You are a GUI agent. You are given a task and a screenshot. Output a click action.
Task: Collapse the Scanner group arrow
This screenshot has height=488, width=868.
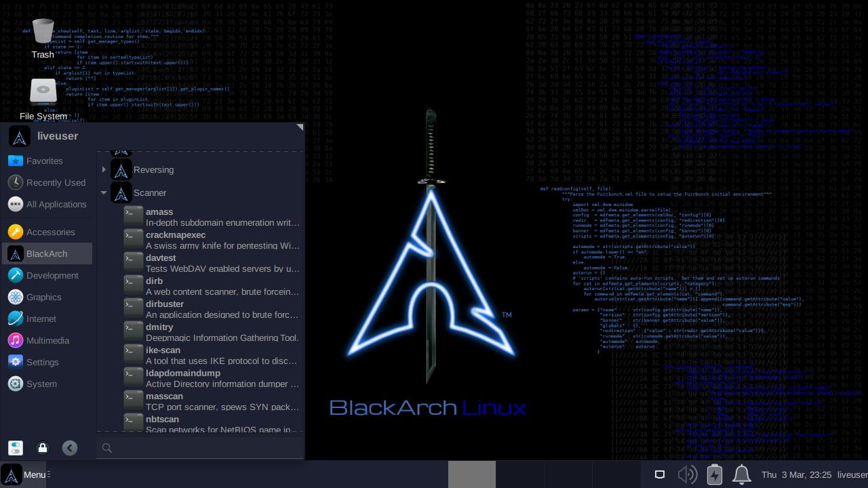tap(104, 192)
